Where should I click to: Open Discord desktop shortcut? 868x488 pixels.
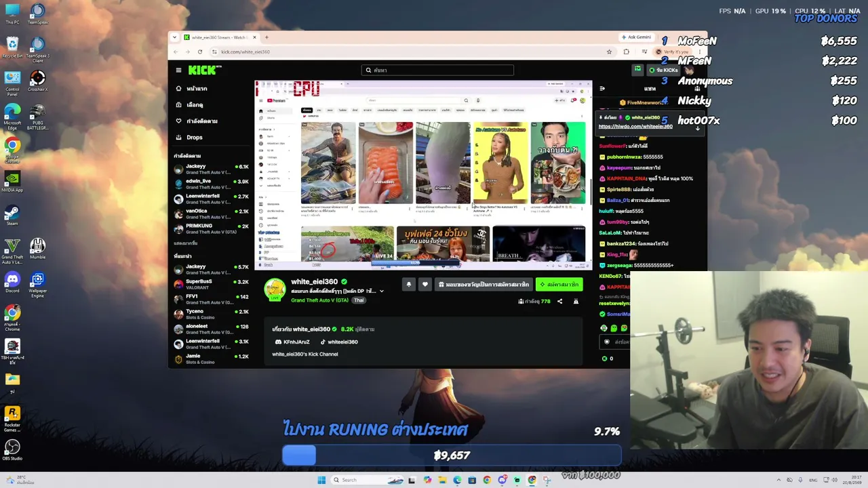click(x=12, y=283)
